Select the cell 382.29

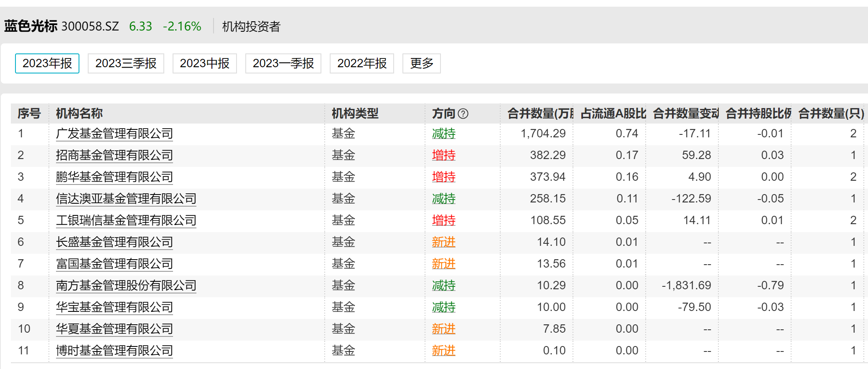547,155
